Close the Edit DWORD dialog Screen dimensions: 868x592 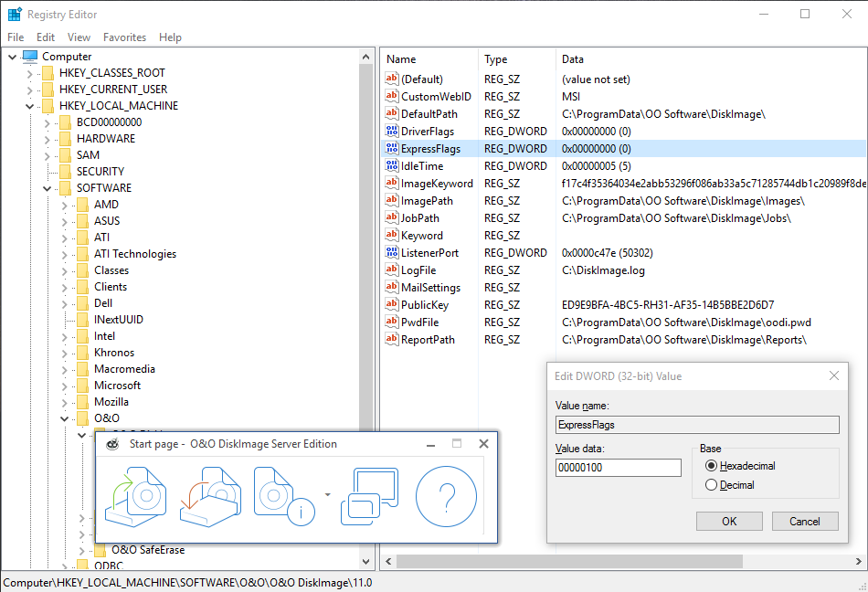834,375
